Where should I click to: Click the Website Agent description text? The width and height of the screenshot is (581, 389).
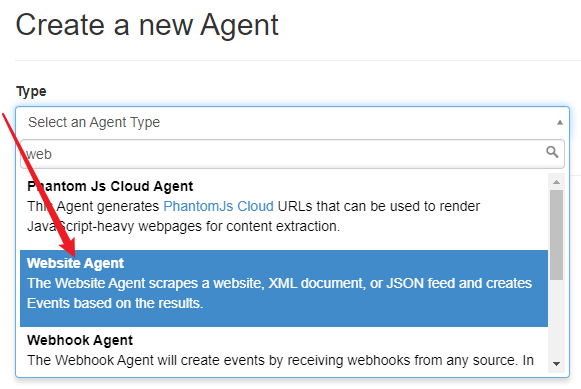pos(279,293)
